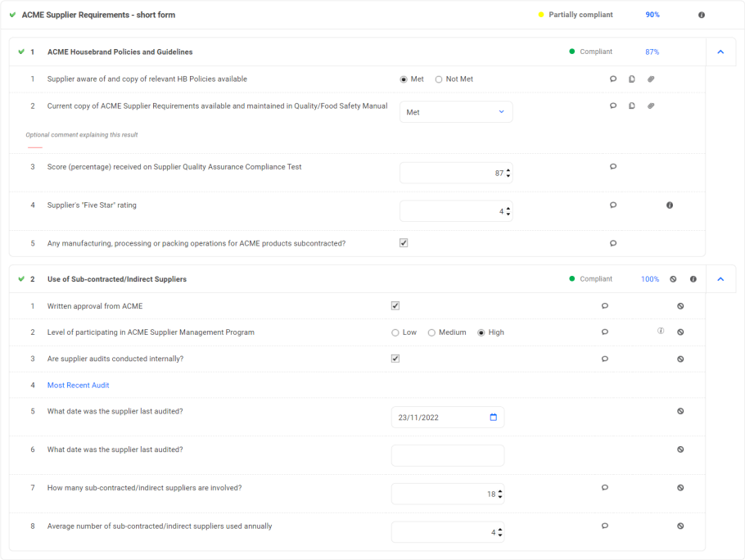745x560 pixels.
Task: Click the 90% overall score link
Action: click(x=652, y=15)
